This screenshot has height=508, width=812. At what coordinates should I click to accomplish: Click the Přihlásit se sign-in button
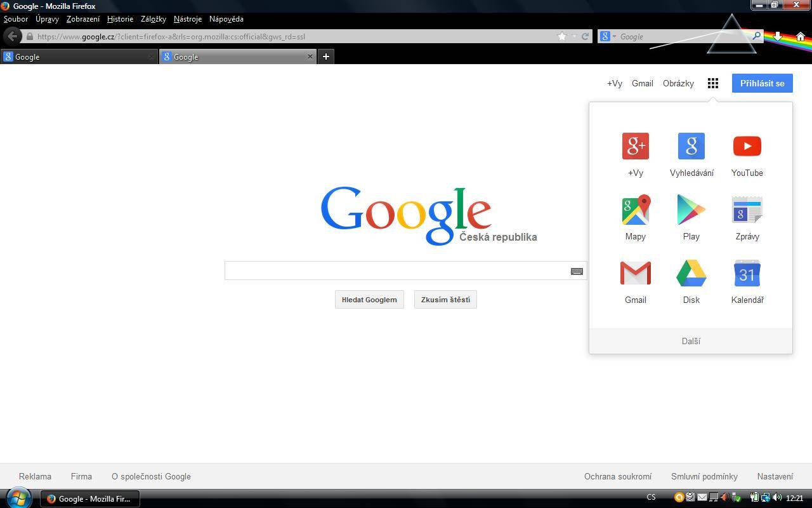[763, 83]
